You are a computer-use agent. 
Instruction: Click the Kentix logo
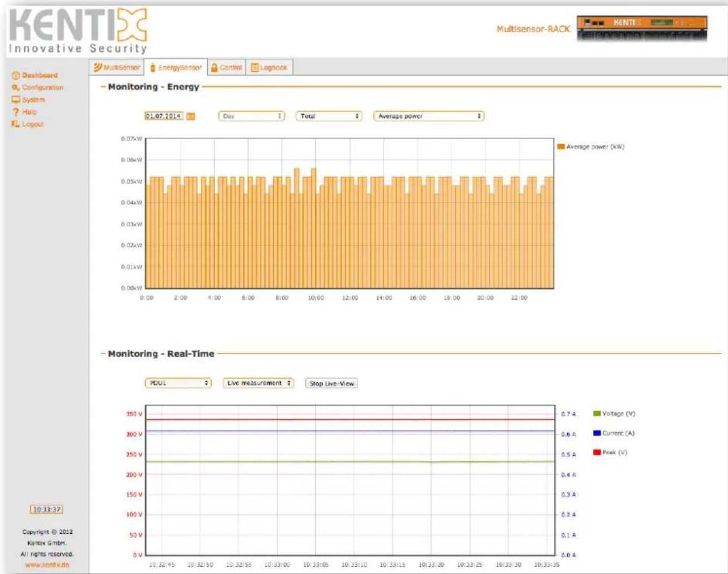(x=78, y=31)
